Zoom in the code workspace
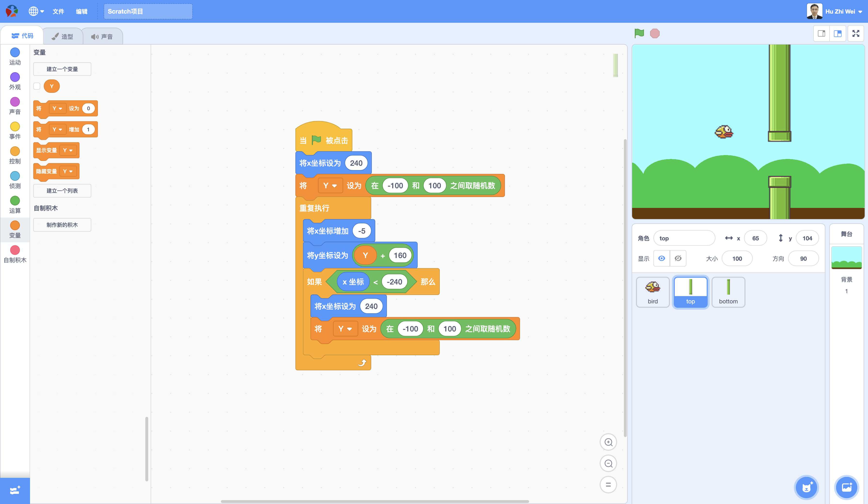 (x=608, y=442)
